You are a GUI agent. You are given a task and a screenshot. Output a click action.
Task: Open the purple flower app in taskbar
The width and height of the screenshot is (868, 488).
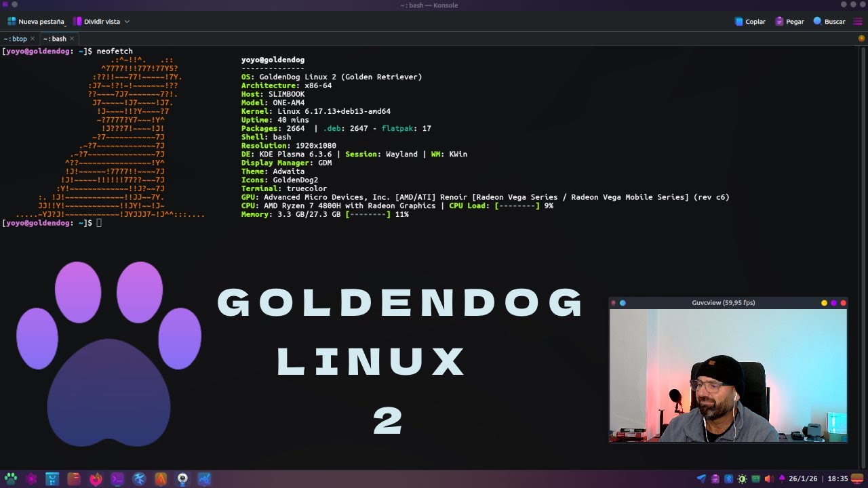coord(31,479)
